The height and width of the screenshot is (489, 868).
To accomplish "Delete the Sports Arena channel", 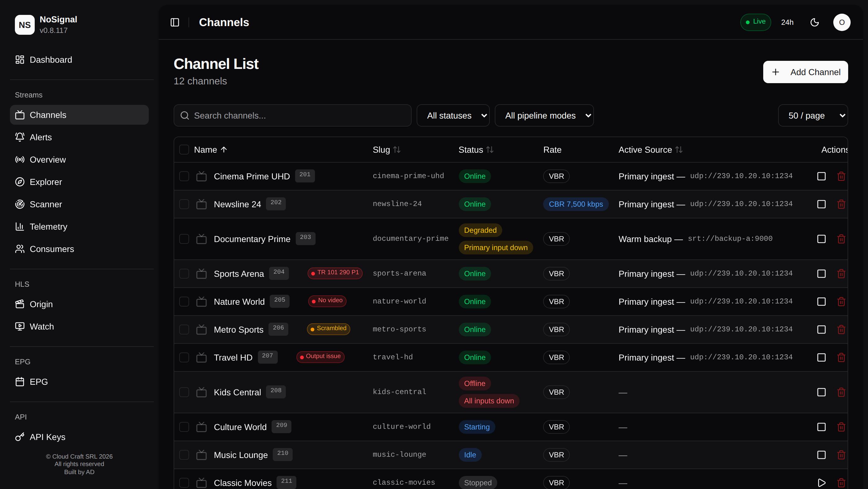I will tap(841, 273).
